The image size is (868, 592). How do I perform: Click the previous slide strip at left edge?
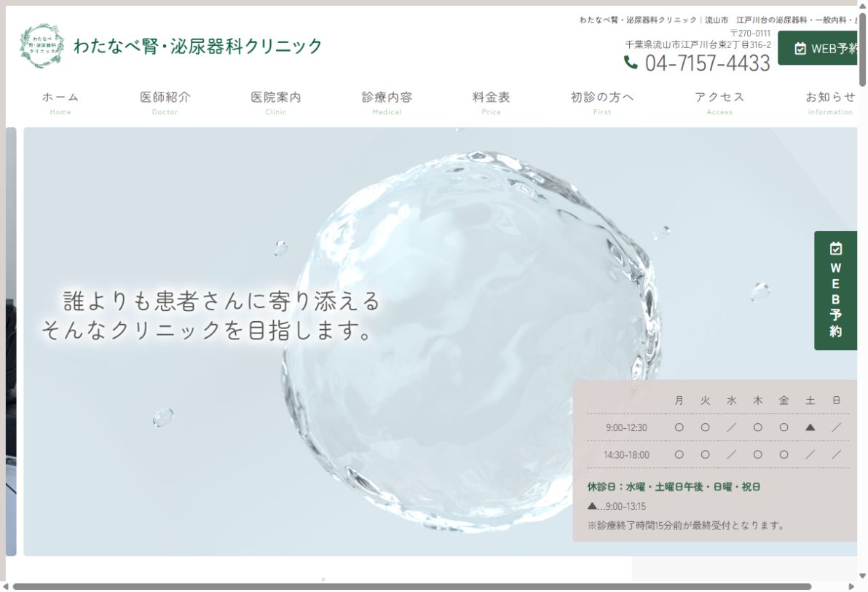point(11,342)
